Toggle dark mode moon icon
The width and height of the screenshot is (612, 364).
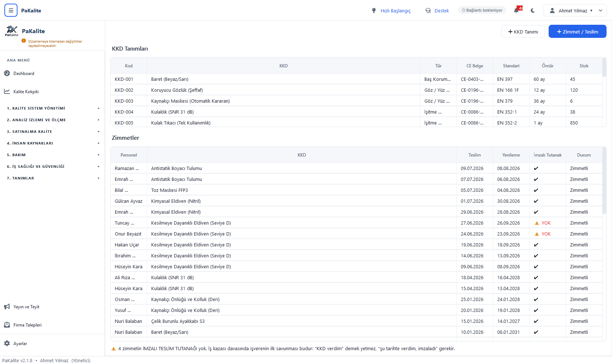[533, 11]
